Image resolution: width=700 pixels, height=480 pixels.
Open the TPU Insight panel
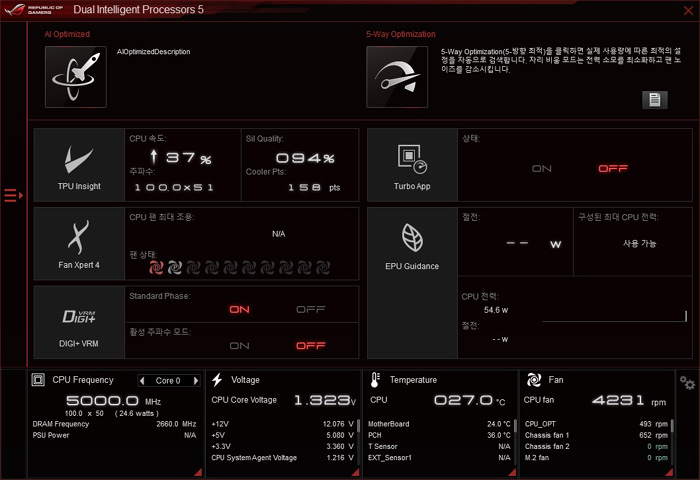(x=79, y=165)
